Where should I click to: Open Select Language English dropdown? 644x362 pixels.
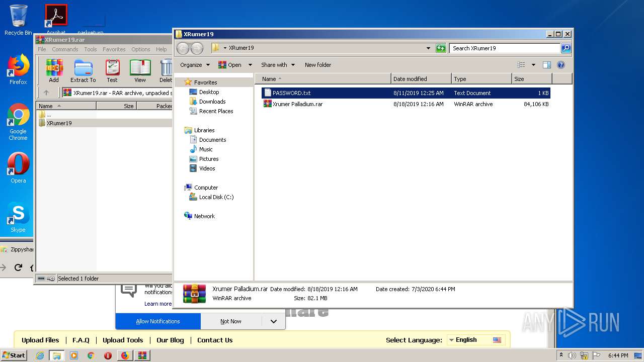[475, 340]
